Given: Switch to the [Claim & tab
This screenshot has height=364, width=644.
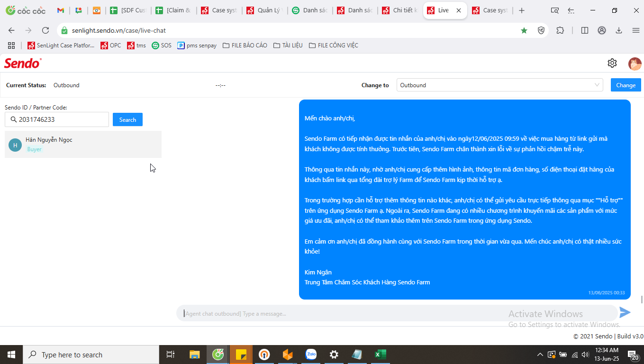Looking at the screenshot, I should pos(173,10).
